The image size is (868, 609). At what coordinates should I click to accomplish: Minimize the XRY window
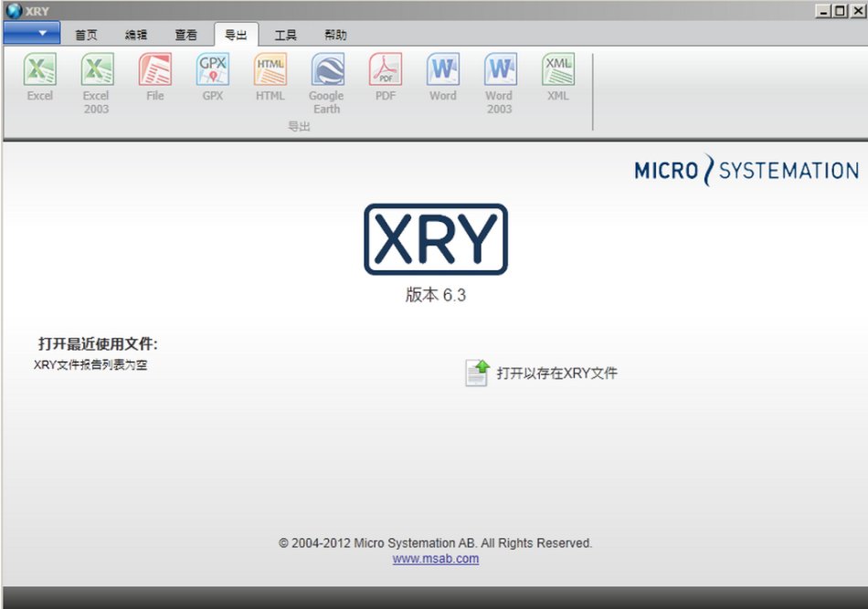824,11
